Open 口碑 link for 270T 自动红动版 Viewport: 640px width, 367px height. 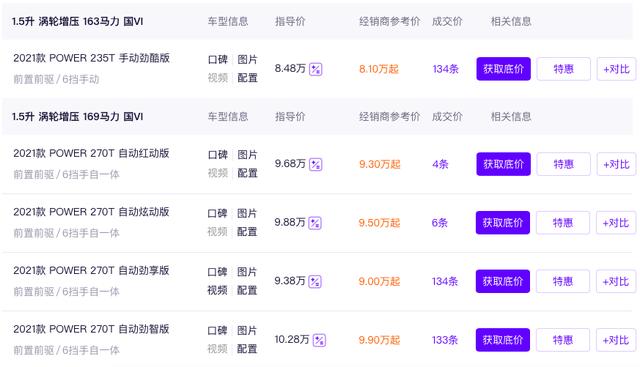pyautogui.click(x=218, y=155)
